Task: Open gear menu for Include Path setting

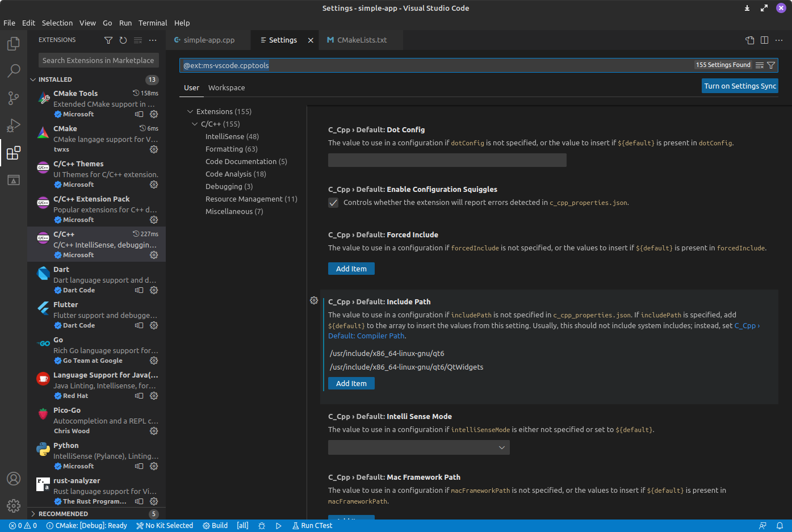Action: (314, 300)
